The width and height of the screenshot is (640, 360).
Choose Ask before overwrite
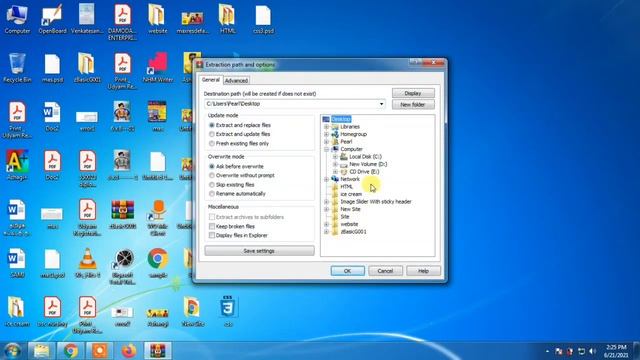point(236,167)
